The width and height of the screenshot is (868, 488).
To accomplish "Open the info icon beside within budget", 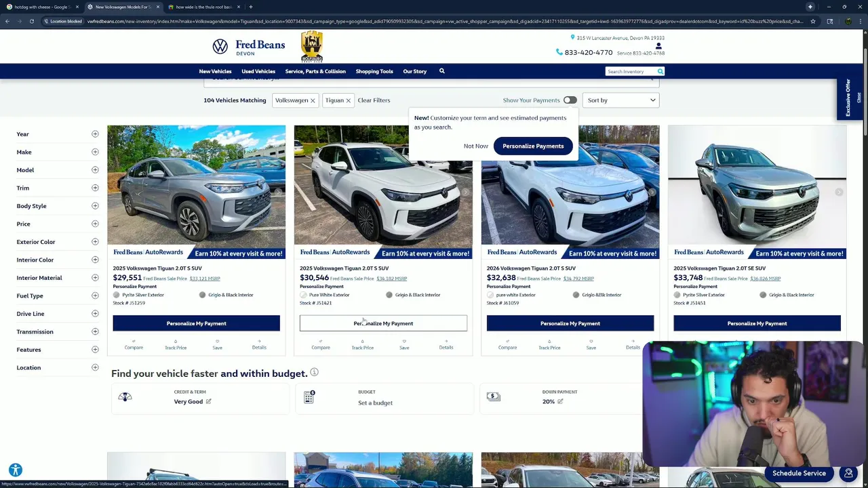I will click(314, 372).
